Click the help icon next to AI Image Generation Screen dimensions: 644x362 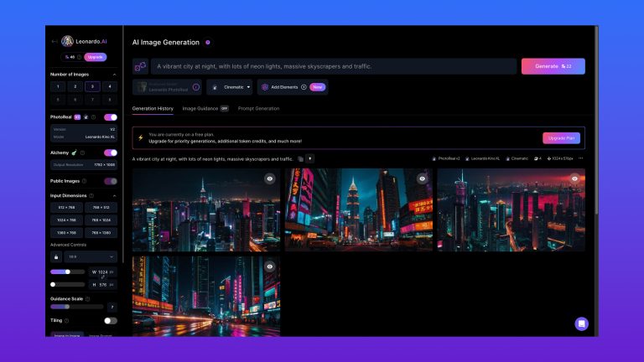pyautogui.click(x=208, y=42)
